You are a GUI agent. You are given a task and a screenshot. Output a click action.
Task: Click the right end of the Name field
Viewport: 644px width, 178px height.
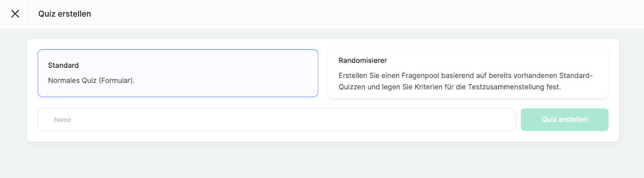(503, 119)
